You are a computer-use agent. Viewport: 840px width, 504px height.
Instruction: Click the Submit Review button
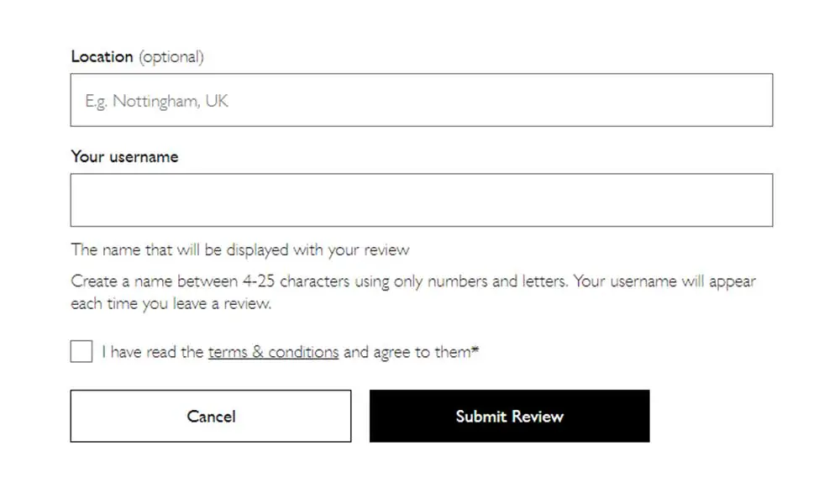click(x=510, y=416)
